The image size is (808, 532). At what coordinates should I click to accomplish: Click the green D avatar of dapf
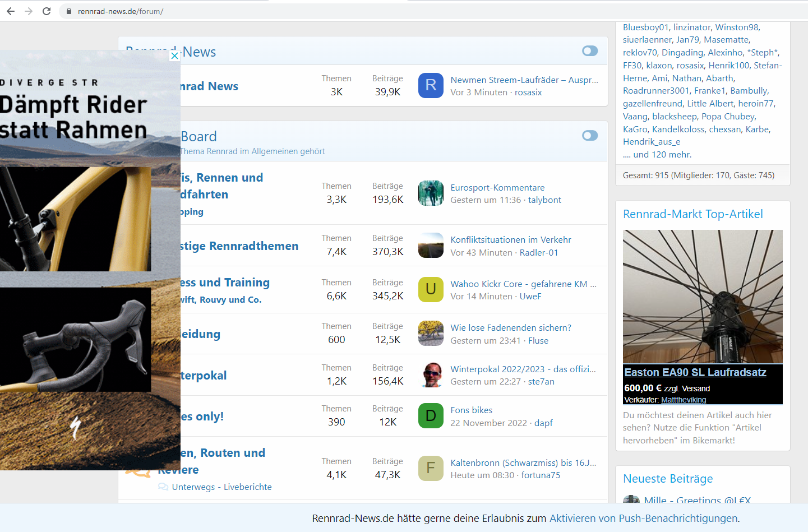431,416
